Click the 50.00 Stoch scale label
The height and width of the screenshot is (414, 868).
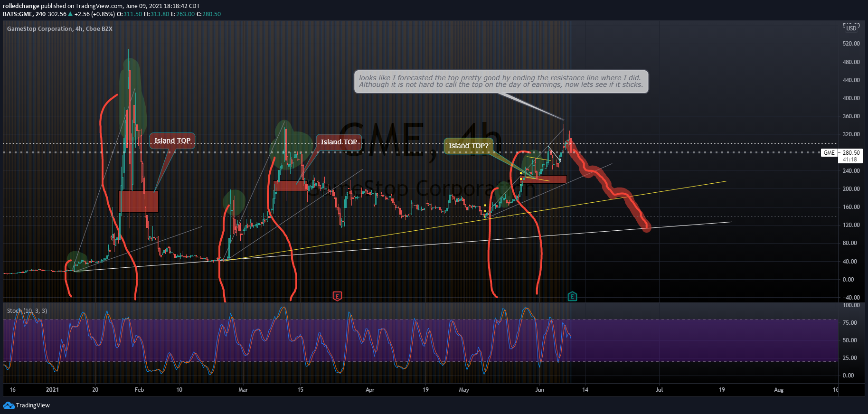tap(849, 340)
